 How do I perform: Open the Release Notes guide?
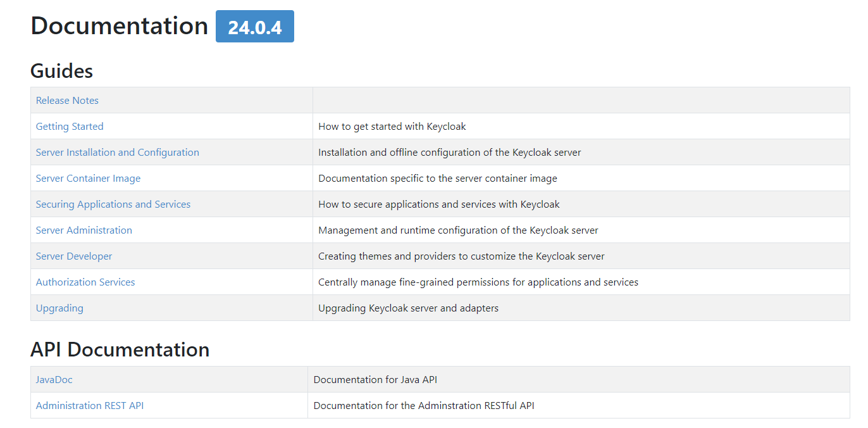[x=66, y=100]
